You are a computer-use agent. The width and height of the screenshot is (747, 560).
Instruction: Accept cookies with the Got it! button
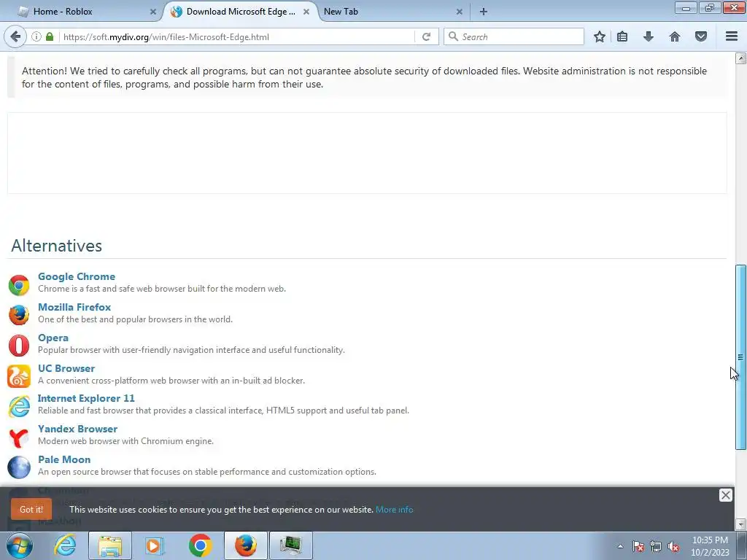click(x=31, y=510)
